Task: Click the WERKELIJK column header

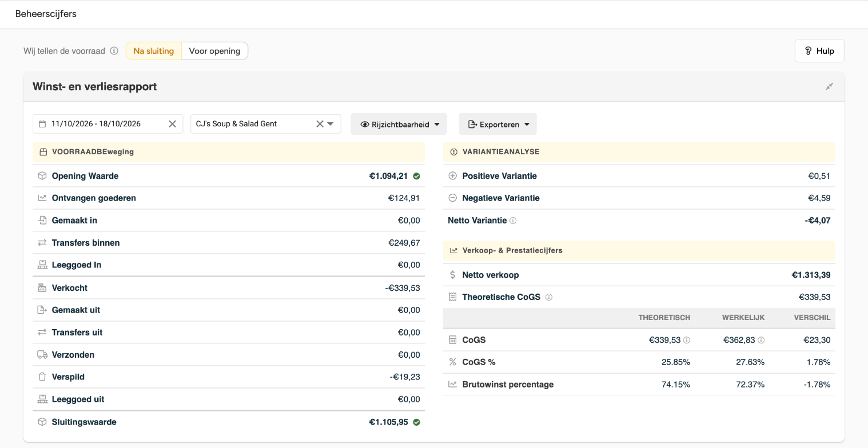Action: [743, 318]
